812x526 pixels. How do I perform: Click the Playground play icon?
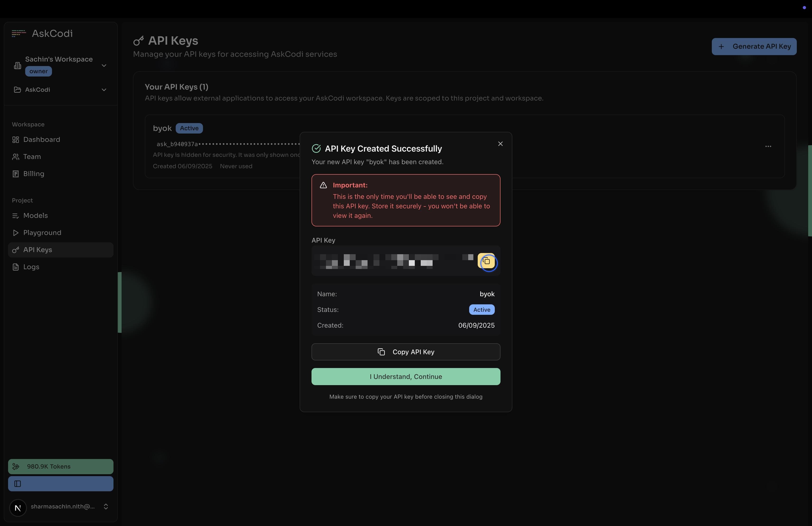[15, 233]
